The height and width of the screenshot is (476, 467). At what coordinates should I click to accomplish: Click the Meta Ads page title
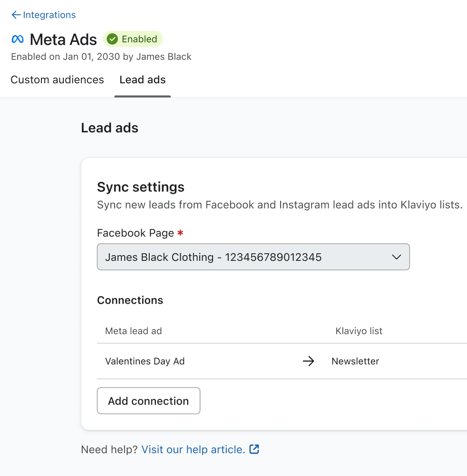[63, 39]
